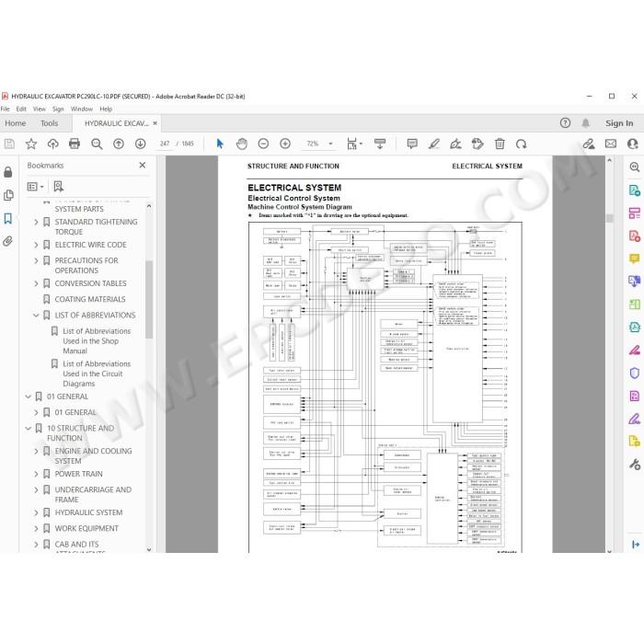Upload file to cloud icon
The height and width of the screenshot is (644, 644).
(52, 144)
